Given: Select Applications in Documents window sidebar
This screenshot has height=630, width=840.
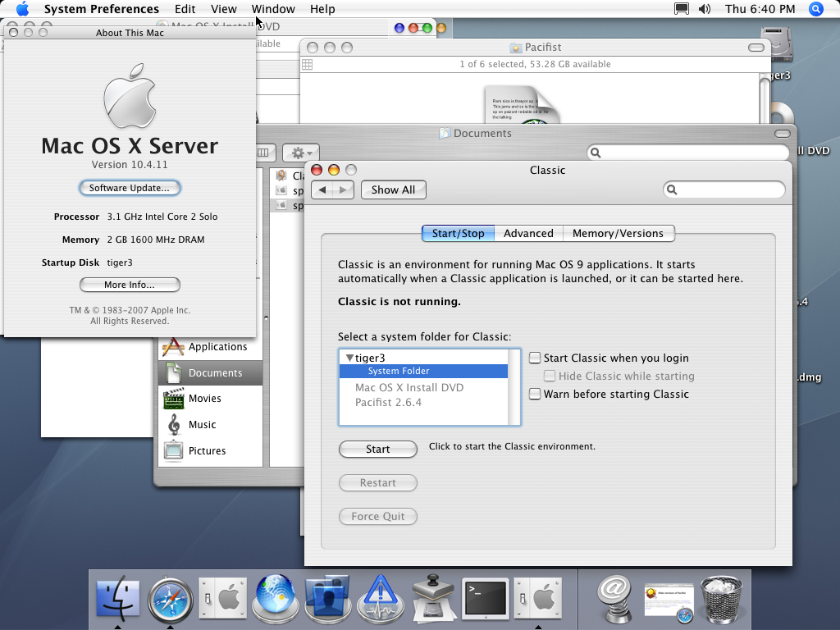Looking at the screenshot, I should click(x=210, y=347).
